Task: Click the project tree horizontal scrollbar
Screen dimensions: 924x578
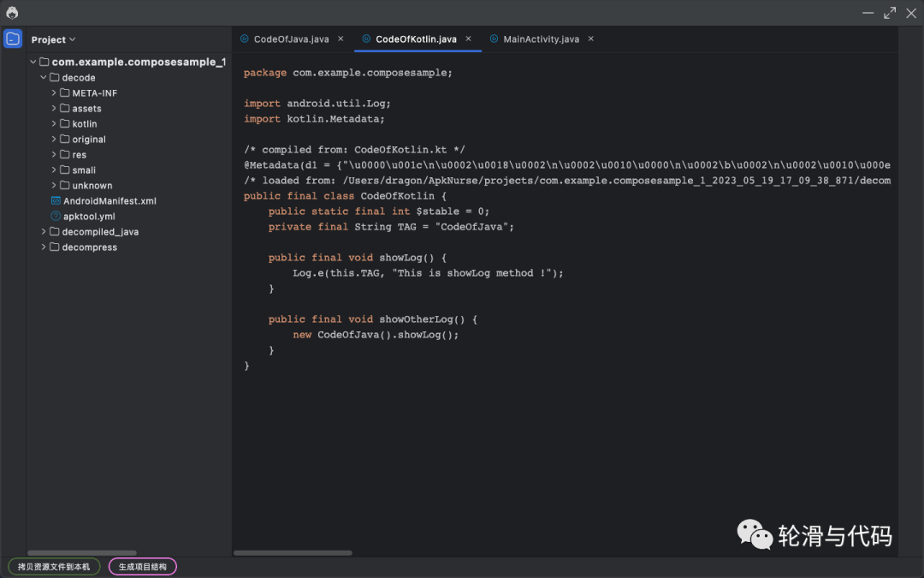Action: pos(82,553)
